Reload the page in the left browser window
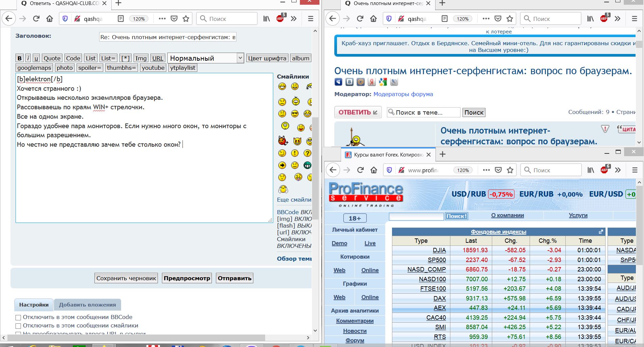 (36, 19)
